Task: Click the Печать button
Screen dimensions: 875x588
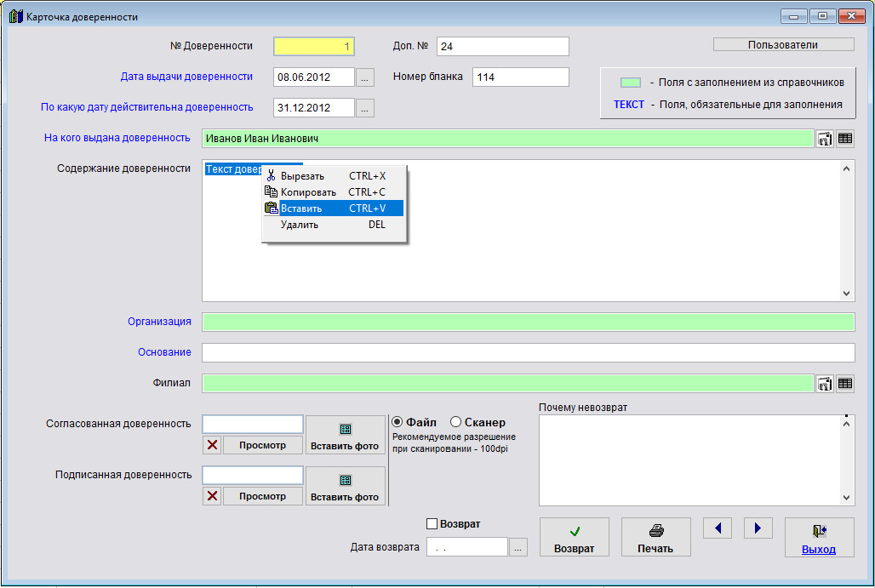Action: pyautogui.click(x=655, y=538)
